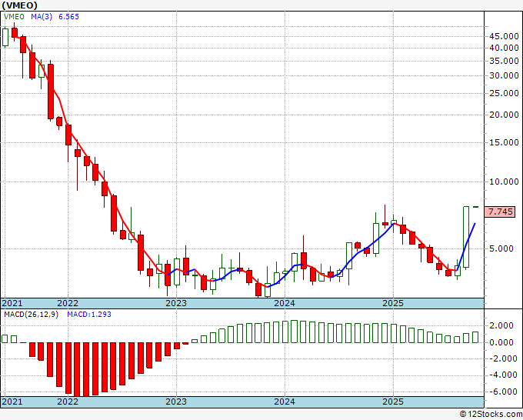The height and width of the screenshot is (420, 523).
Task: Select the 6.565 moving average value
Action: (68, 17)
